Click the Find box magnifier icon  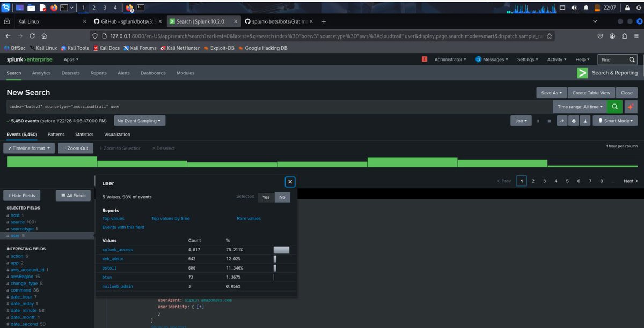[632, 60]
